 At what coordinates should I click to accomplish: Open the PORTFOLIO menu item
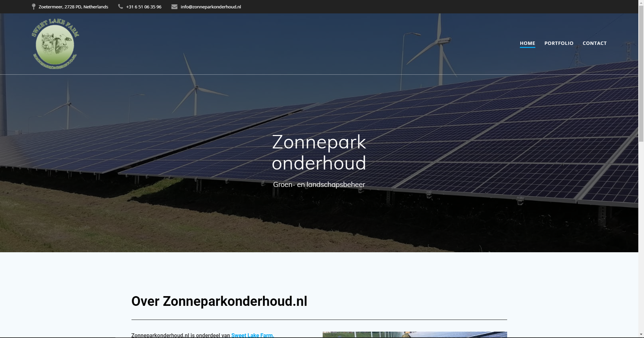[x=559, y=43]
